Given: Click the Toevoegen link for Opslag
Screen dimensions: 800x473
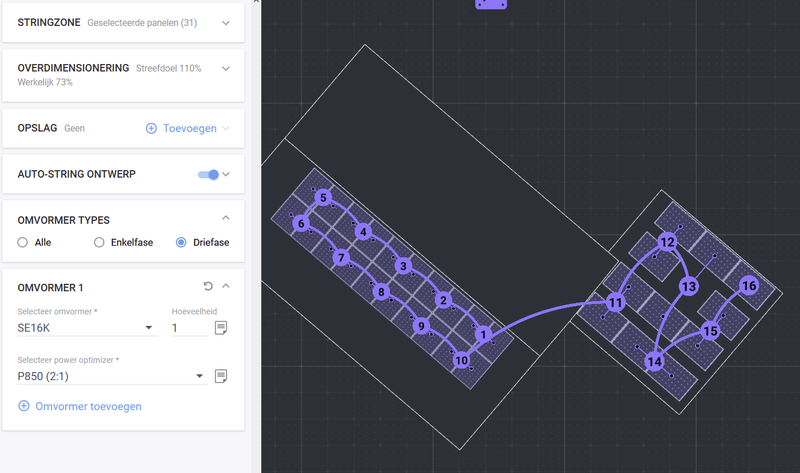Looking at the screenshot, I should click(190, 129).
